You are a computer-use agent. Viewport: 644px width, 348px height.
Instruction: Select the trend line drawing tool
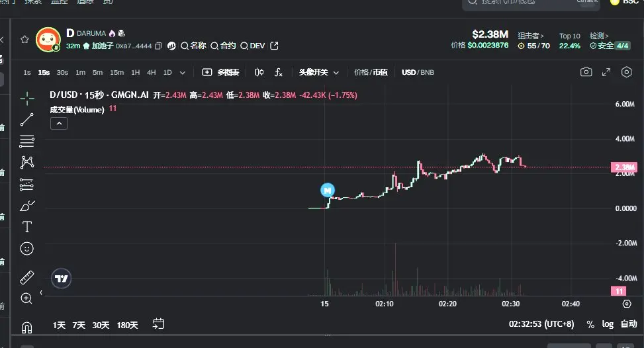26,120
